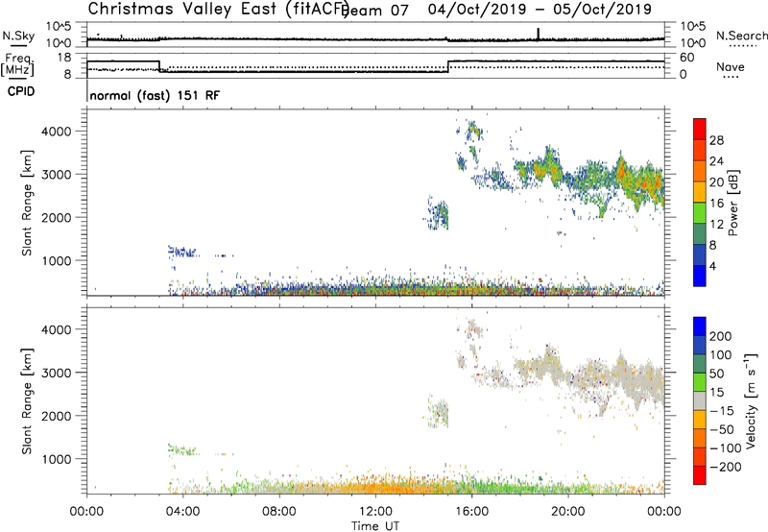Click the 'N.Search' legend label
Viewport: 768px width, 532px height.
pos(741,36)
